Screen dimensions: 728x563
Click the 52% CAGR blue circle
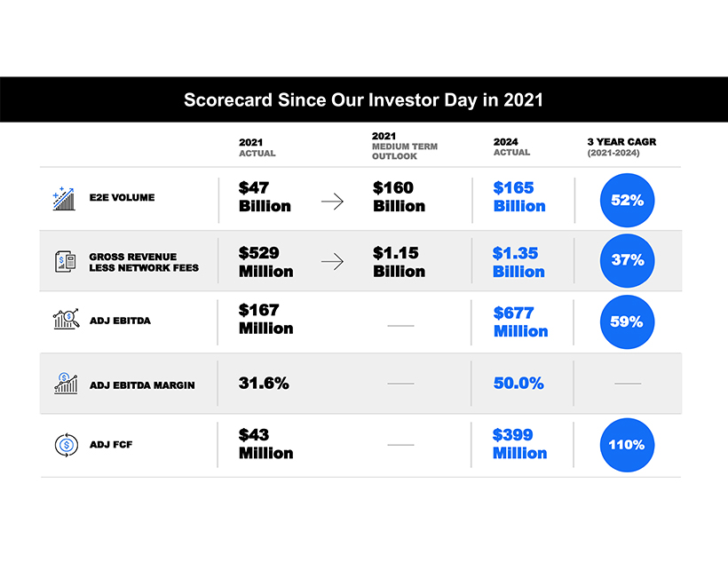pos(627,200)
